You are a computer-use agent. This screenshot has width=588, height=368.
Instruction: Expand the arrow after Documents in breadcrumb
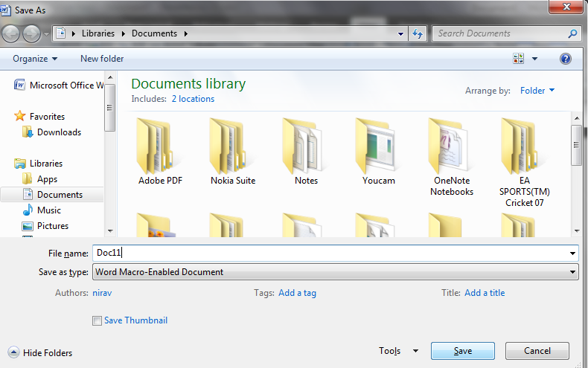(185, 33)
